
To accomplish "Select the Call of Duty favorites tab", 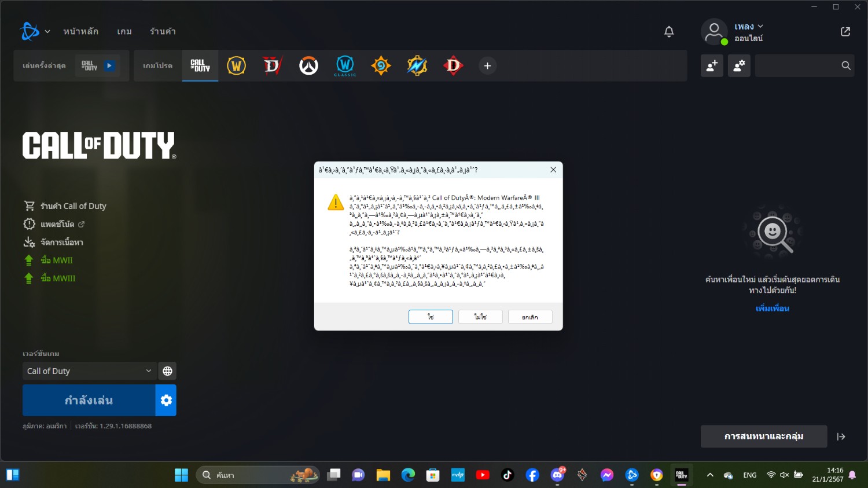I will 200,65.
